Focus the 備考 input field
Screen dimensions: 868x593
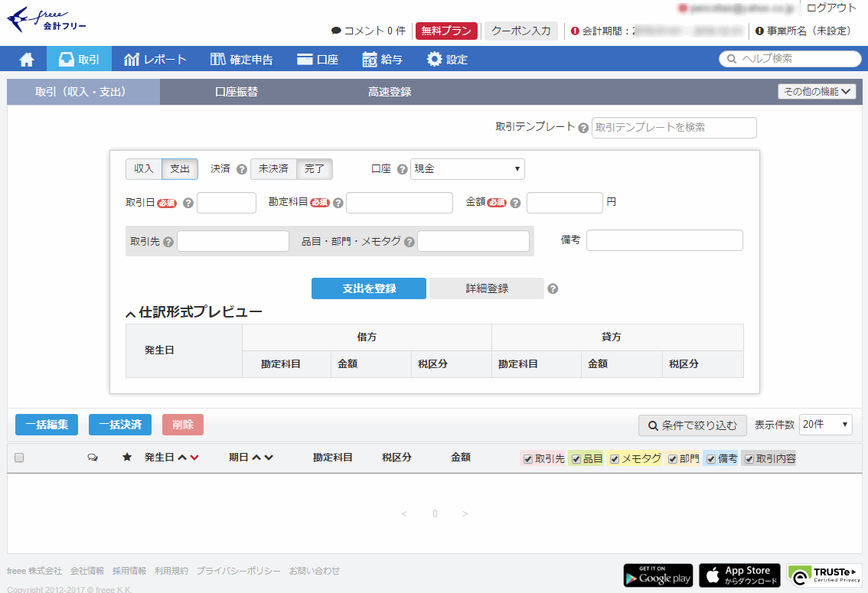664,240
